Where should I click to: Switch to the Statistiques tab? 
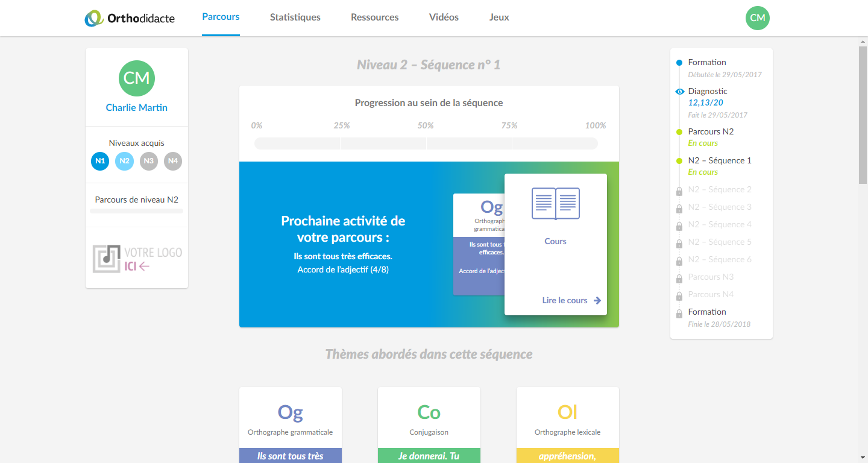tap(295, 17)
